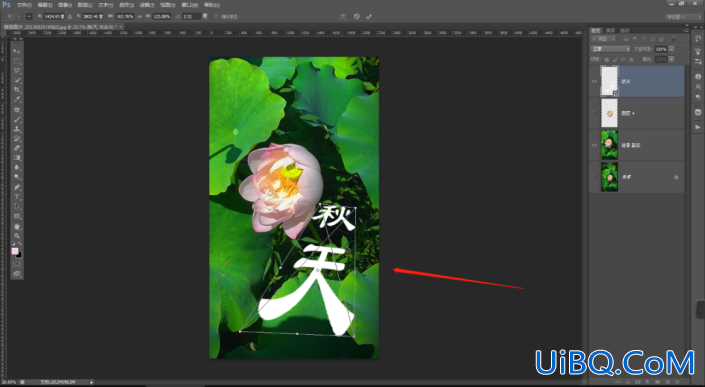Select the Dodge tool

click(17, 177)
